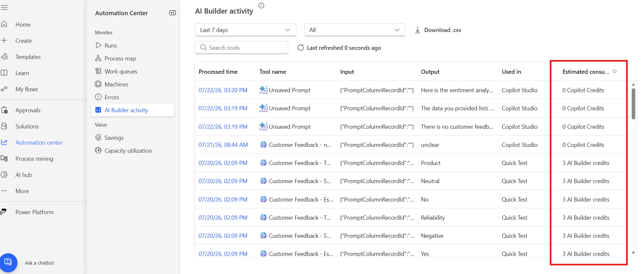
Task: Click the Savings icon
Action: coord(98,137)
